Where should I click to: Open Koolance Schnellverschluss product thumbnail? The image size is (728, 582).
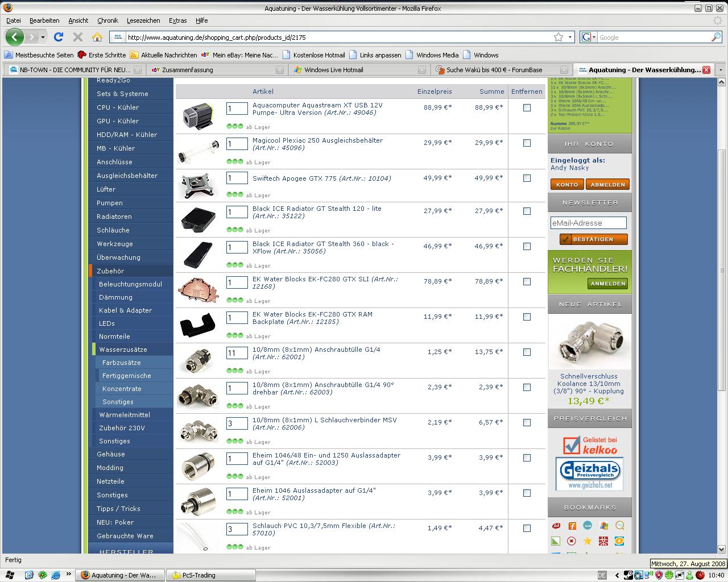click(590, 341)
